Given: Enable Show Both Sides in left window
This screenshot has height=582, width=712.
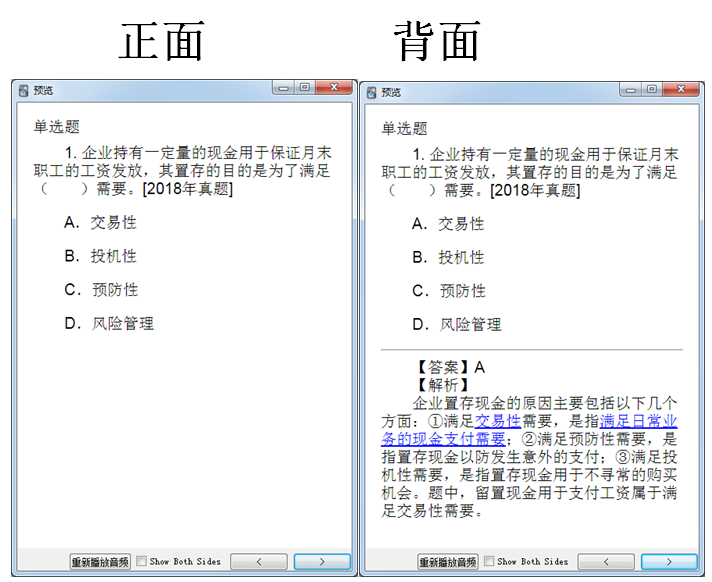Looking at the screenshot, I should 142,561.
